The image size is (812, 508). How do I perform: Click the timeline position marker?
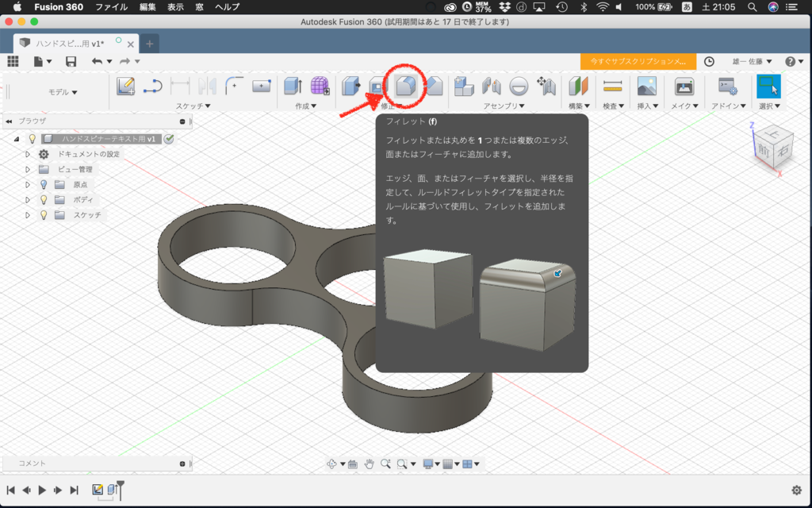pos(121,489)
